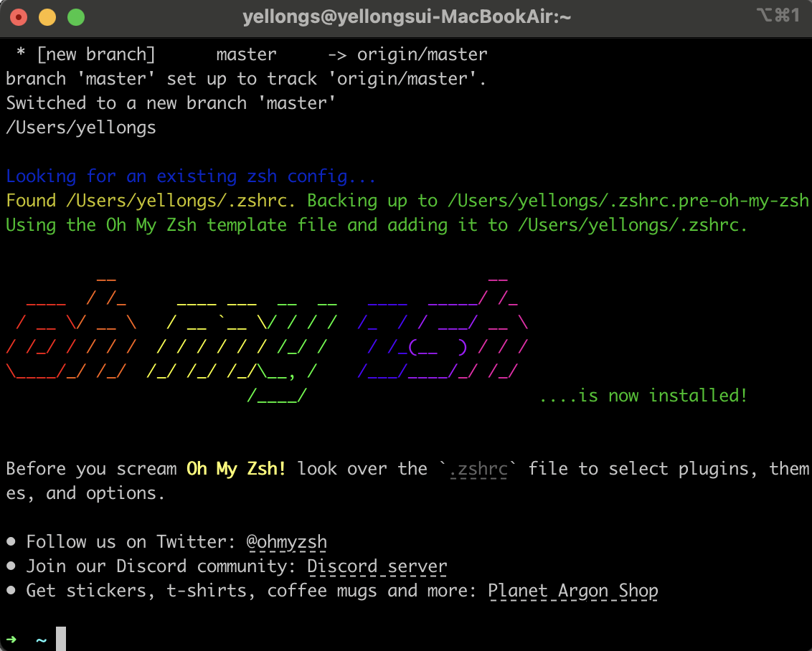Click the window title yellongs@yellongsui-MacBookAir

(407, 17)
